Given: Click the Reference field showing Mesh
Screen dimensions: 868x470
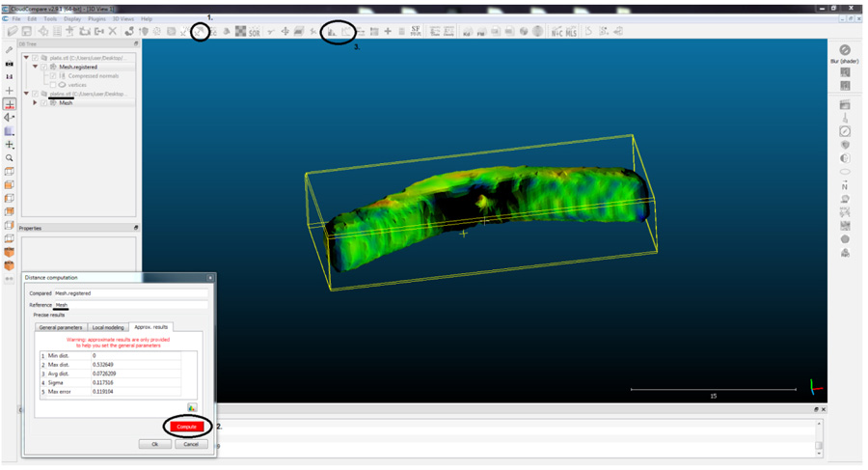Looking at the screenshot, I should (131, 305).
